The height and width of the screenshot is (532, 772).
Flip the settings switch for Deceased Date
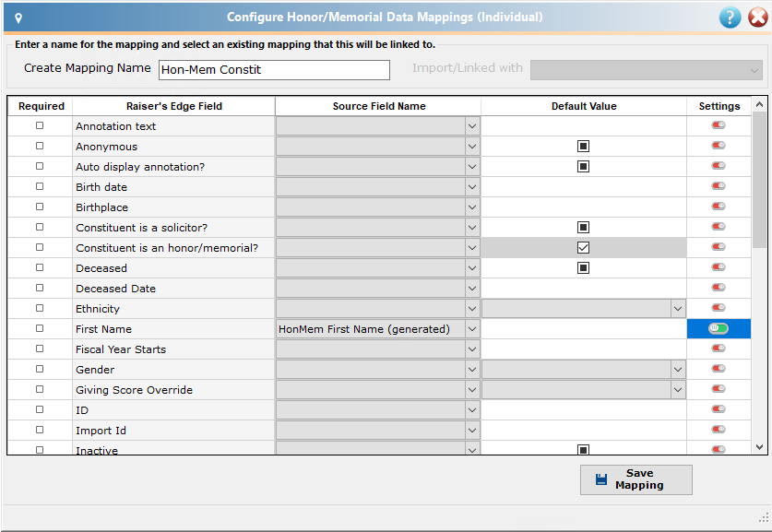[x=719, y=288]
